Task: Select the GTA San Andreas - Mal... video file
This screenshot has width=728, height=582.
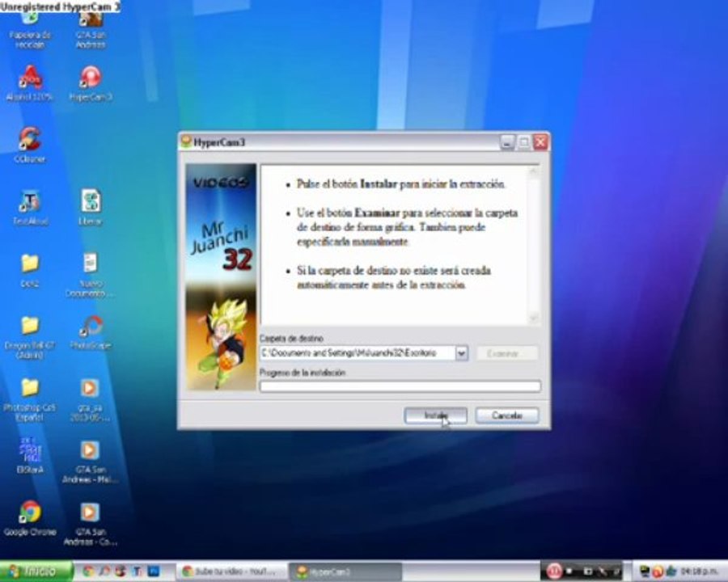Action: pos(90,462)
